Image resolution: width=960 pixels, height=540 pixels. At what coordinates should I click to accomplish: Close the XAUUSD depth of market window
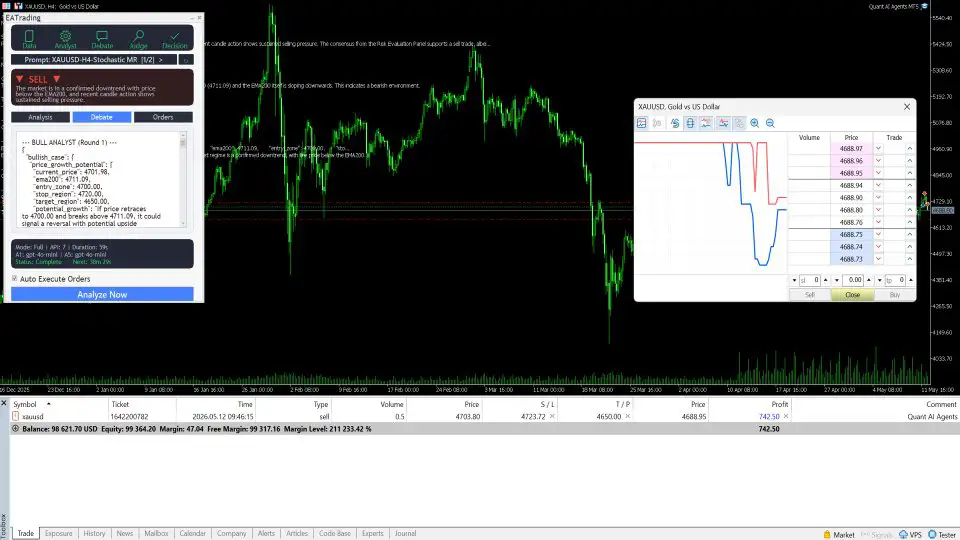tap(907, 107)
